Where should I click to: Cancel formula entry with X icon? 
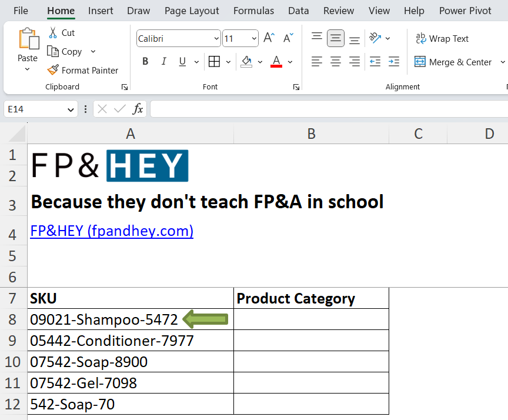[x=102, y=109]
